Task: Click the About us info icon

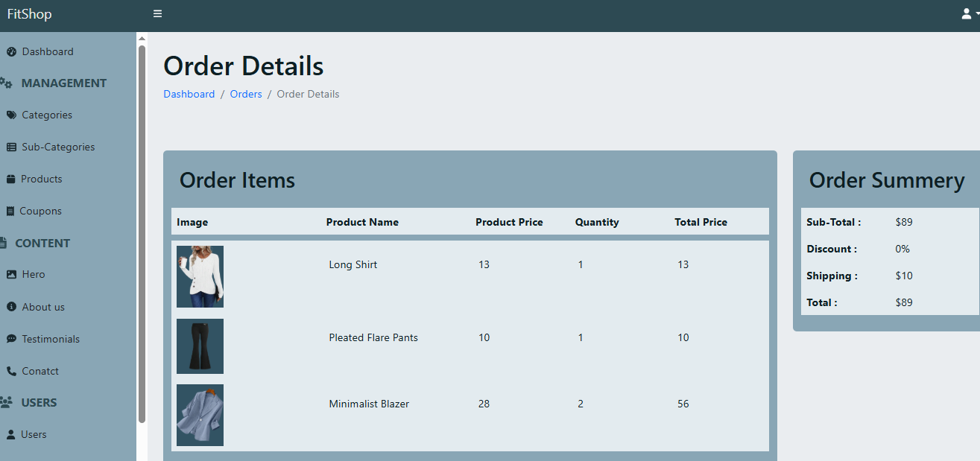Action: coord(11,307)
